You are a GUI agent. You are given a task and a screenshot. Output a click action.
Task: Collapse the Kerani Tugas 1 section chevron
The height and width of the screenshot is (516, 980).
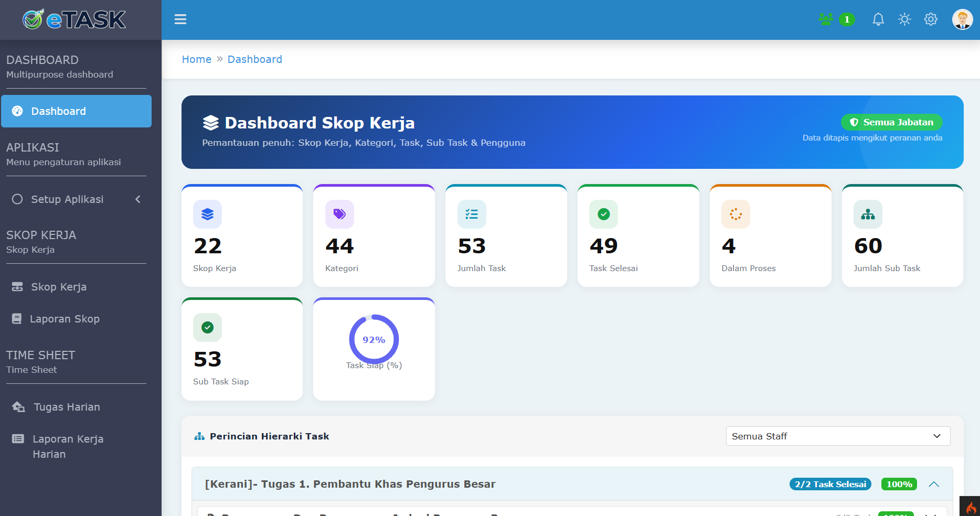pyautogui.click(x=934, y=484)
